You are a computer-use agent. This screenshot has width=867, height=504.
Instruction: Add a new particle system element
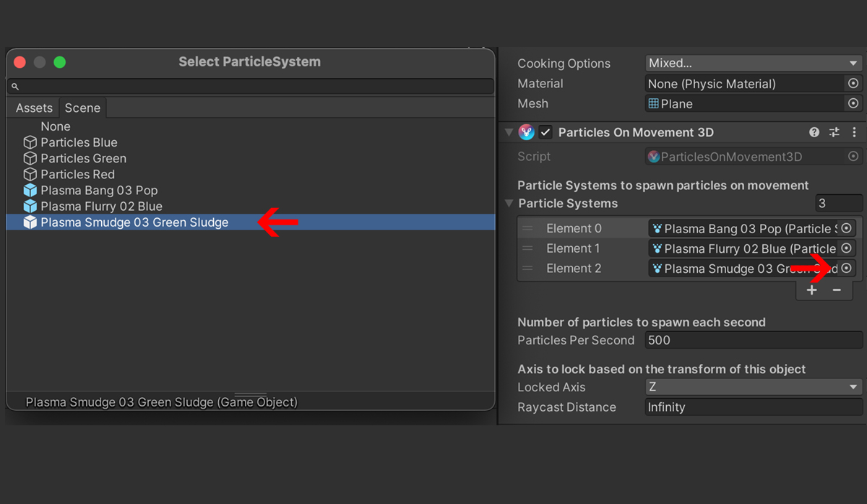[x=812, y=290]
